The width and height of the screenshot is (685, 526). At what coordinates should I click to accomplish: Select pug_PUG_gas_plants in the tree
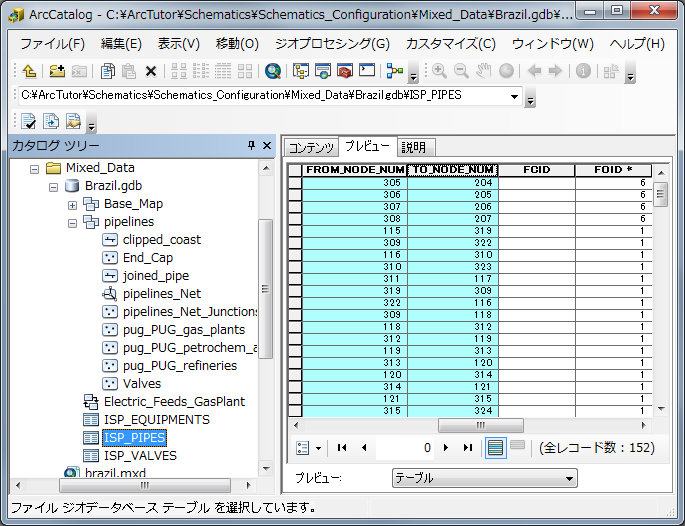tap(184, 329)
